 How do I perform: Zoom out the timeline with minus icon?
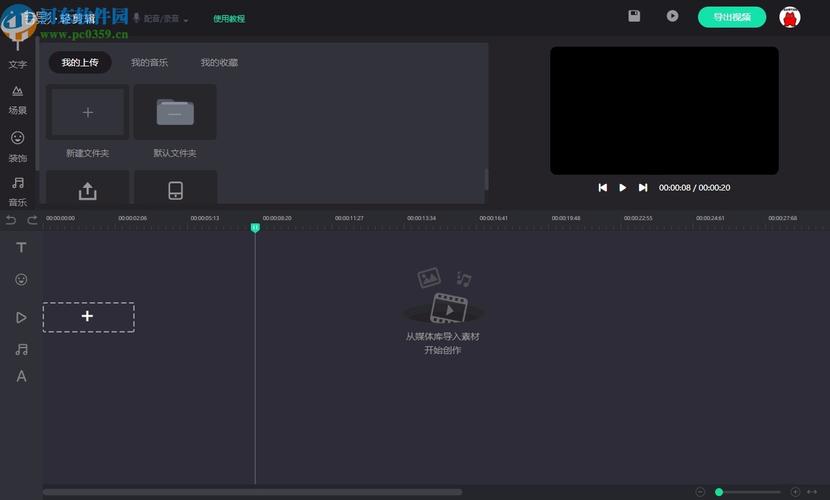pos(700,492)
